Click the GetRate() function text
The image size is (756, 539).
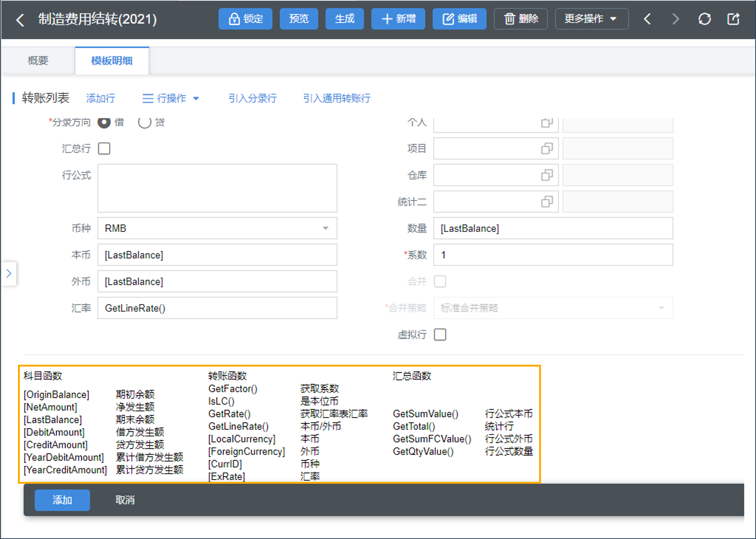tap(230, 413)
